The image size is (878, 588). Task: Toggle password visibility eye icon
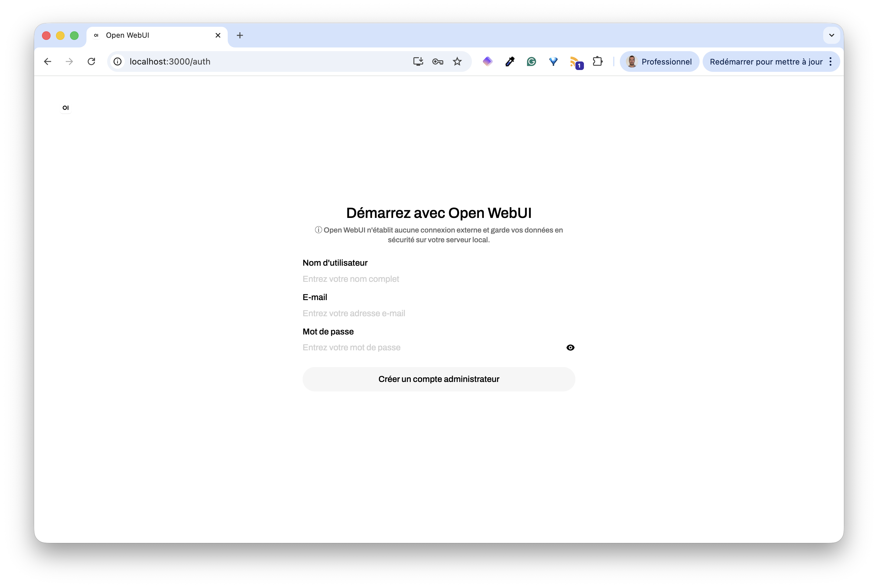570,348
